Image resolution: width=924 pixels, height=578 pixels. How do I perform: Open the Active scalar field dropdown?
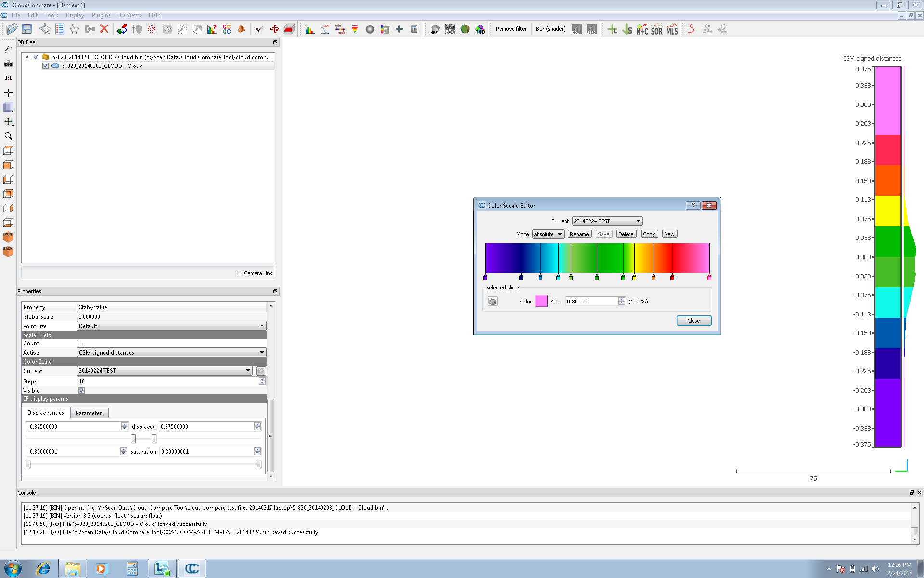coord(261,352)
